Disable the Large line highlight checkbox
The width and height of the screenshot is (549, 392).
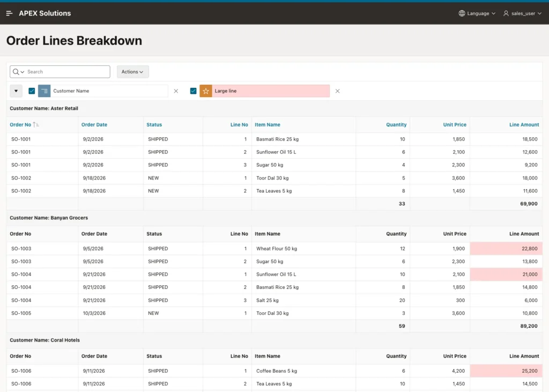coord(193,91)
